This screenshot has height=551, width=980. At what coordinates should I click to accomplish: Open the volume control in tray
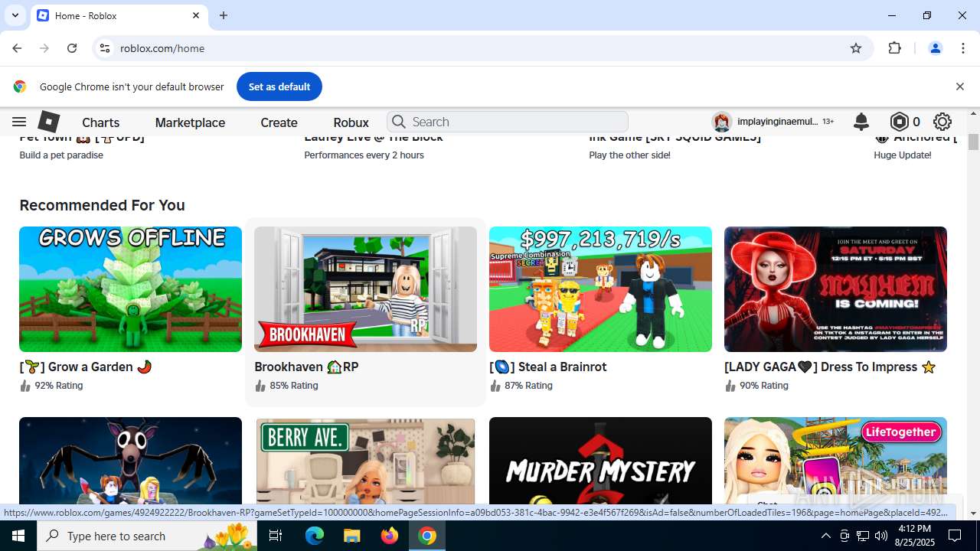881,536
